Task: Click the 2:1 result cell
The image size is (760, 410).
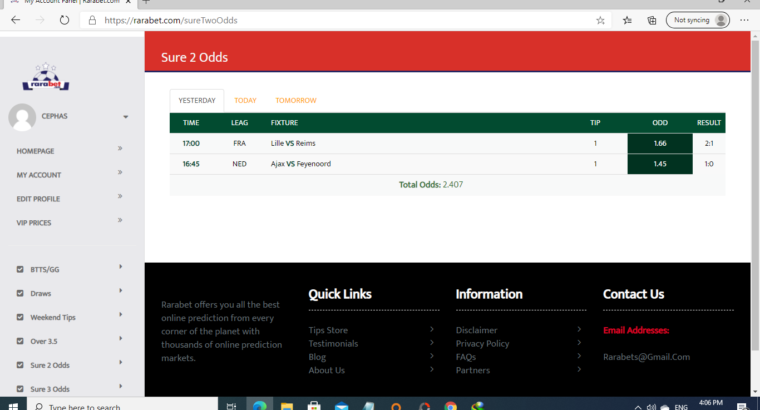Action: pos(709,143)
